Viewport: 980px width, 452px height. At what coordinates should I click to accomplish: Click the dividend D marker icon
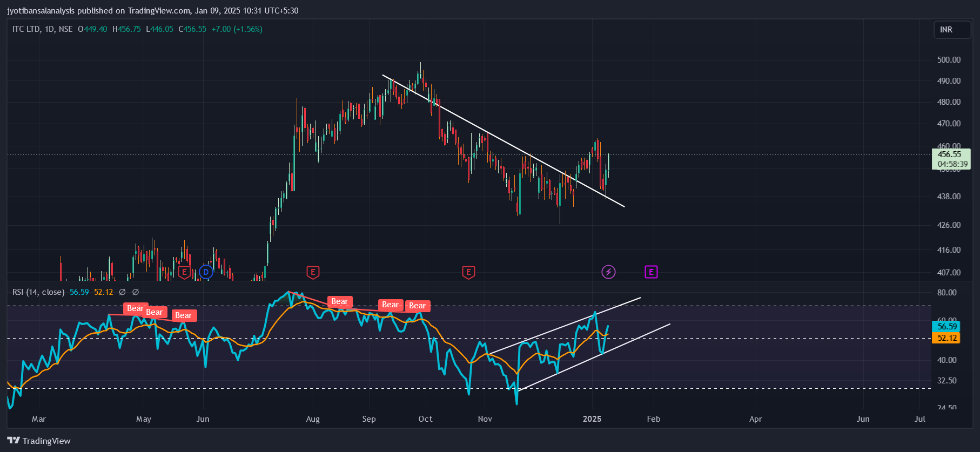point(206,272)
